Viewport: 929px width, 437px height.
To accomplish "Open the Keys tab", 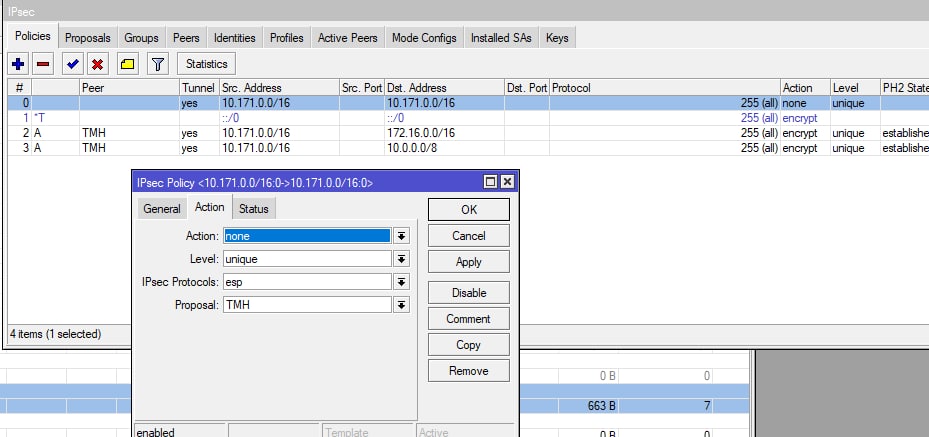I will pos(557,38).
